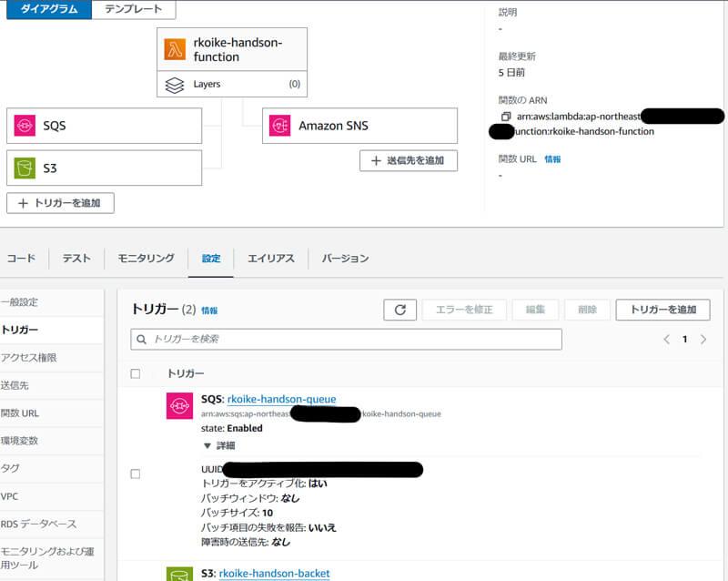
Task: Toggle the select-all triggers checkbox
Action: (x=135, y=373)
